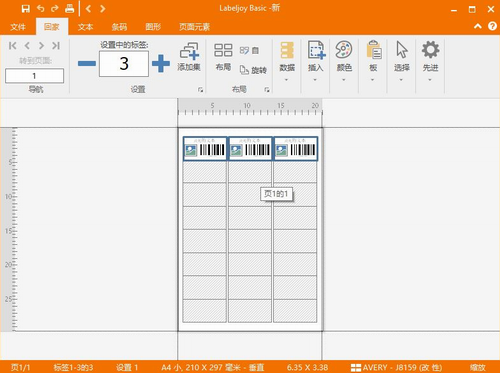Click the 页1/1 status bar entry
Viewport: 500px width, 373px height.
(20, 367)
